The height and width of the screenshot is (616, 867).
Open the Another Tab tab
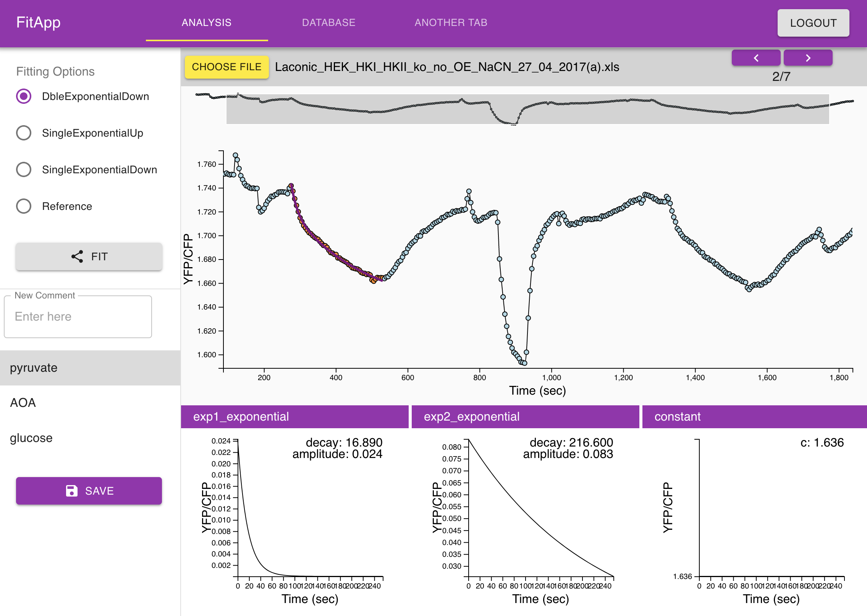[451, 23]
